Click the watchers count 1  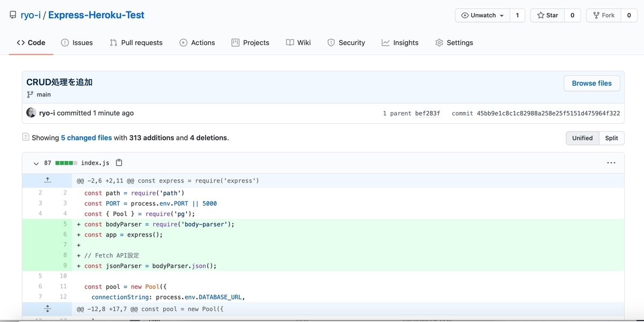click(x=517, y=16)
